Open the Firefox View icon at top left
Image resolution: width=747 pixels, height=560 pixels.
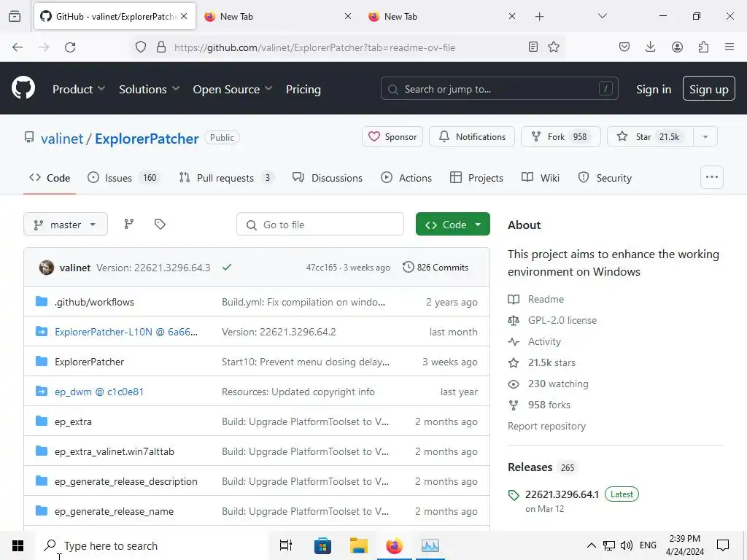coord(15,16)
